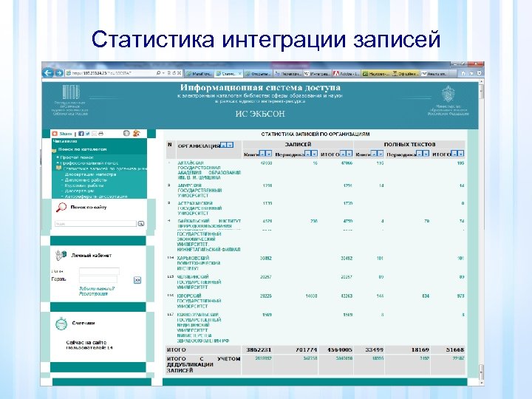Open browser favorites star icon
The image size is (532, 399).
[x=471, y=73]
